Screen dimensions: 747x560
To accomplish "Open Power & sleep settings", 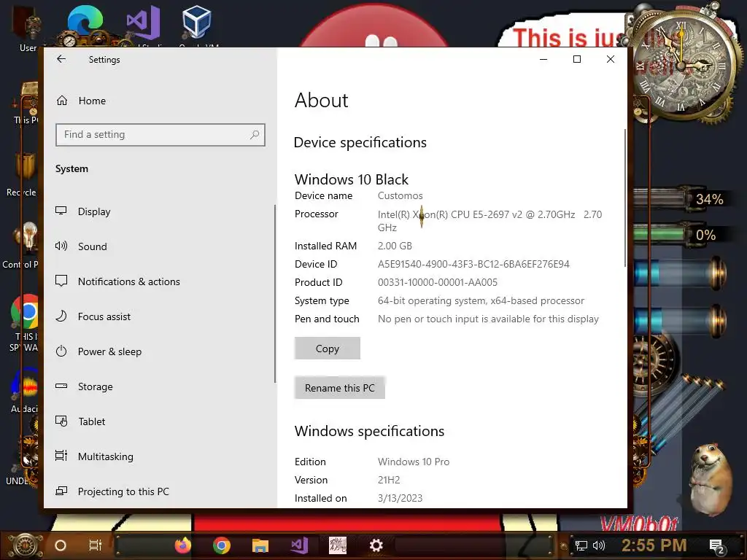I will [x=109, y=351].
